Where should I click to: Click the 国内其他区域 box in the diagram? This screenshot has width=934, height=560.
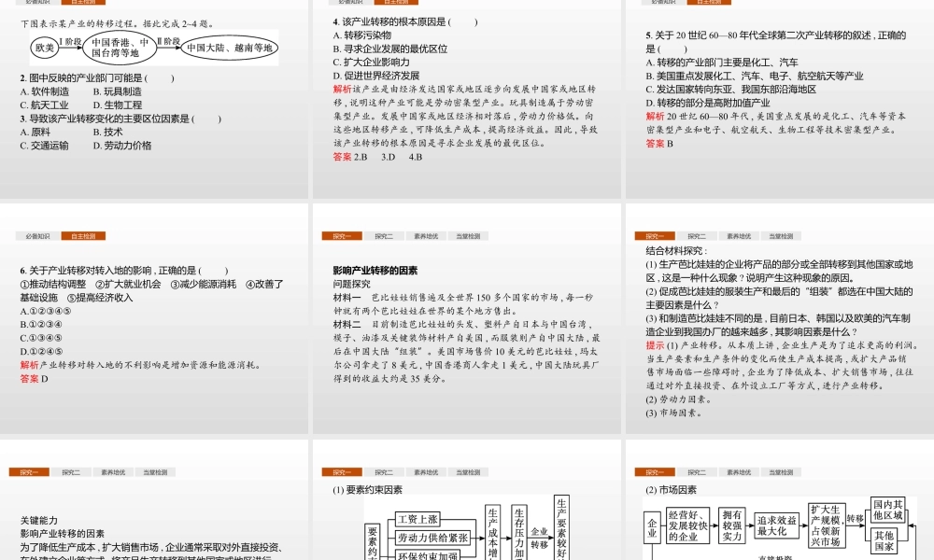[888, 509]
